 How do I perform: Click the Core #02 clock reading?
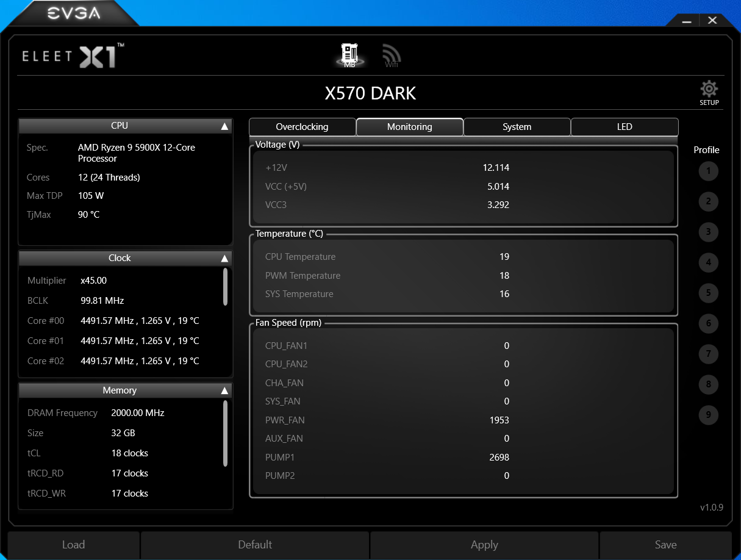click(140, 361)
